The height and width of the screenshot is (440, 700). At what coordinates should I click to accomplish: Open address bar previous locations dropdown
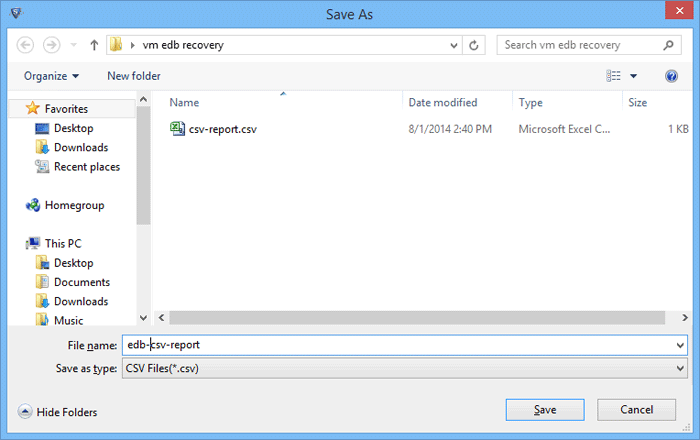[x=454, y=45]
